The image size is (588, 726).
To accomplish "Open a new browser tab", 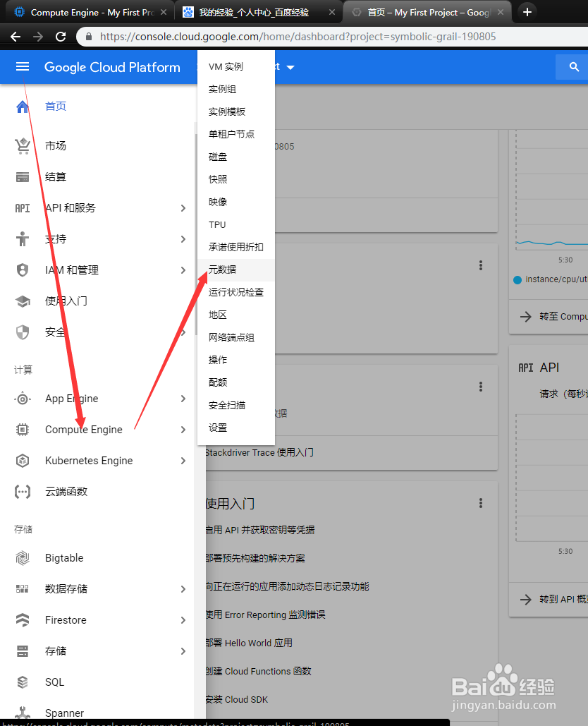I will pyautogui.click(x=527, y=12).
